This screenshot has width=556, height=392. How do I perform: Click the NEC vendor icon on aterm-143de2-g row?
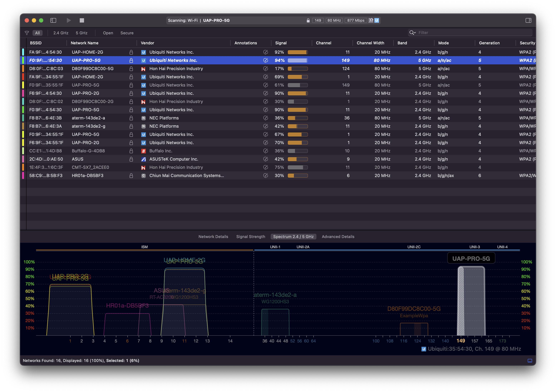(143, 126)
